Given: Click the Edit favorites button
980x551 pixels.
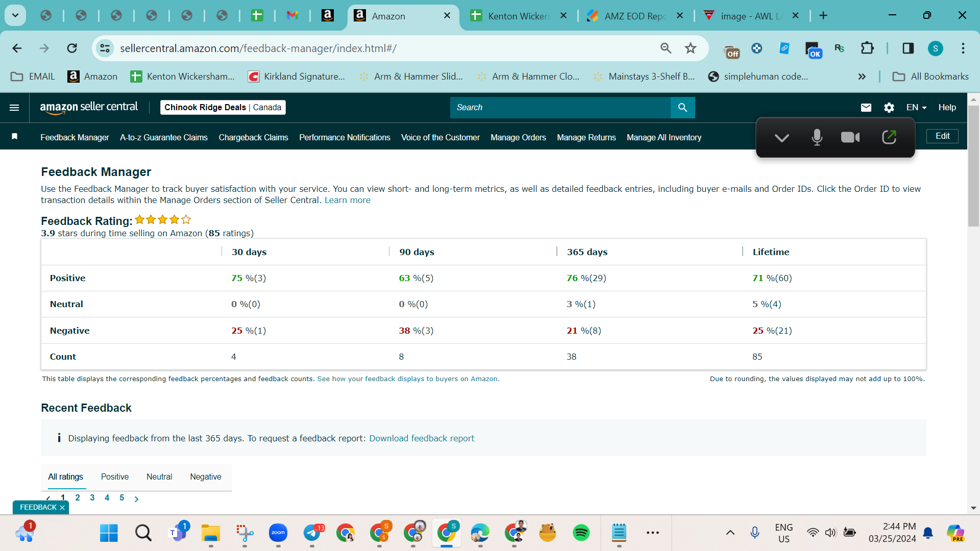Looking at the screenshot, I should click(942, 136).
